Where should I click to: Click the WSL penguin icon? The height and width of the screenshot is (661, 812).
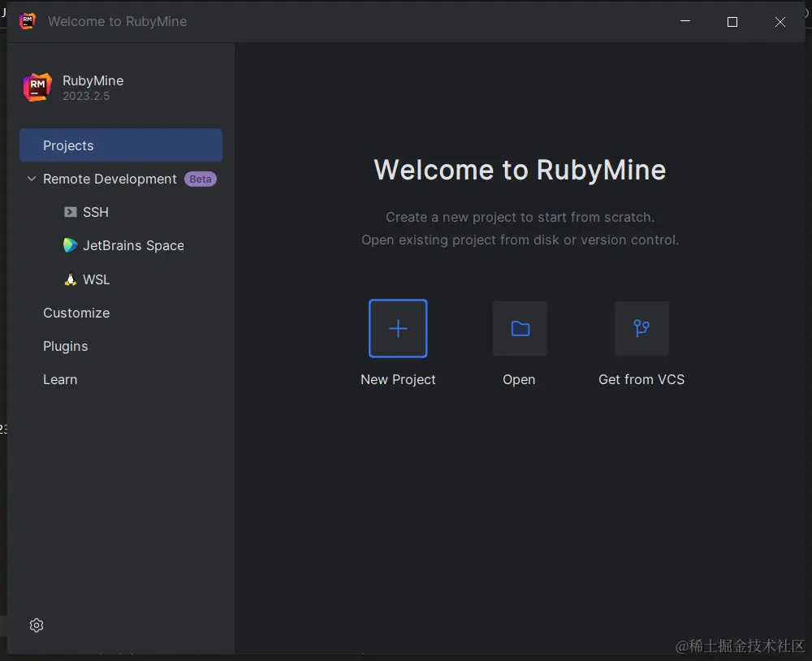click(71, 279)
